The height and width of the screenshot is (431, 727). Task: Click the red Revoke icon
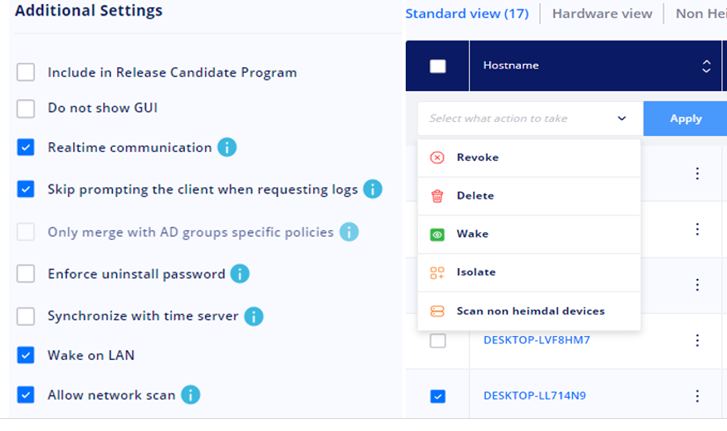(x=437, y=158)
